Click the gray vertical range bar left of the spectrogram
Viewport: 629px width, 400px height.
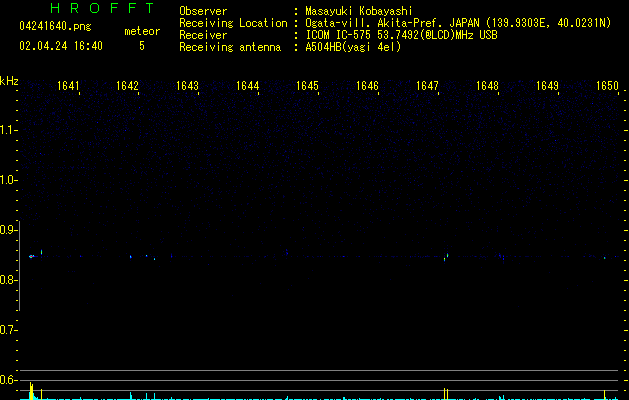point(19,266)
